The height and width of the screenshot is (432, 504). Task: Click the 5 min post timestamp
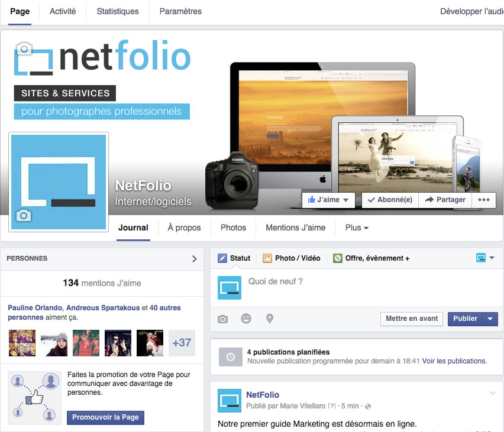click(350, 407)
